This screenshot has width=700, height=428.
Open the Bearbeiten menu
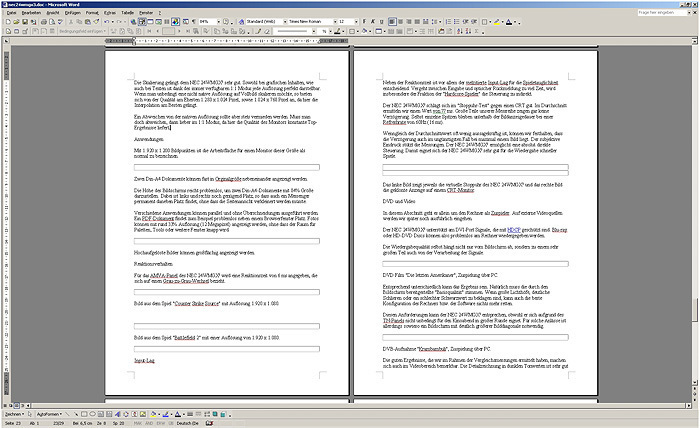[31, 13]
